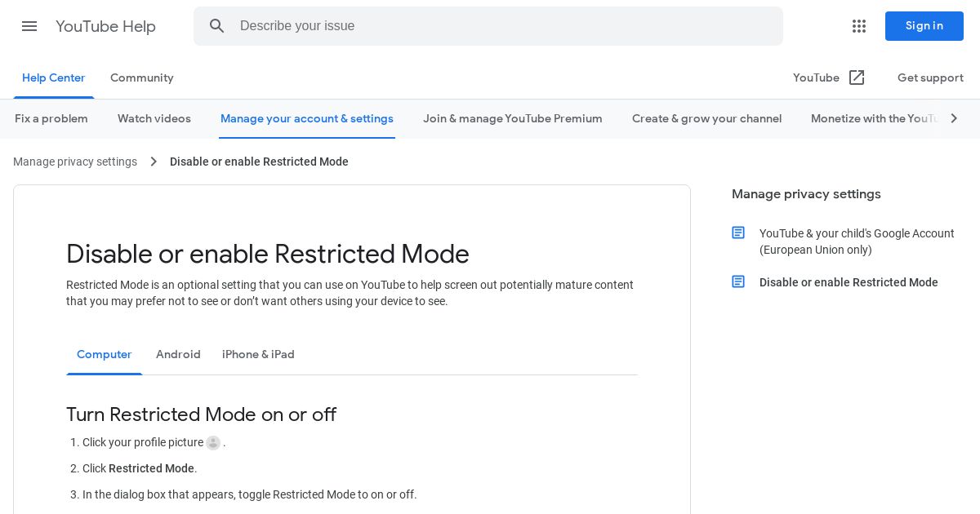Screen dimensions: 980x514
Task: Select Join & manage YouTube Premium topic
Action: click(x=513, y=118)
